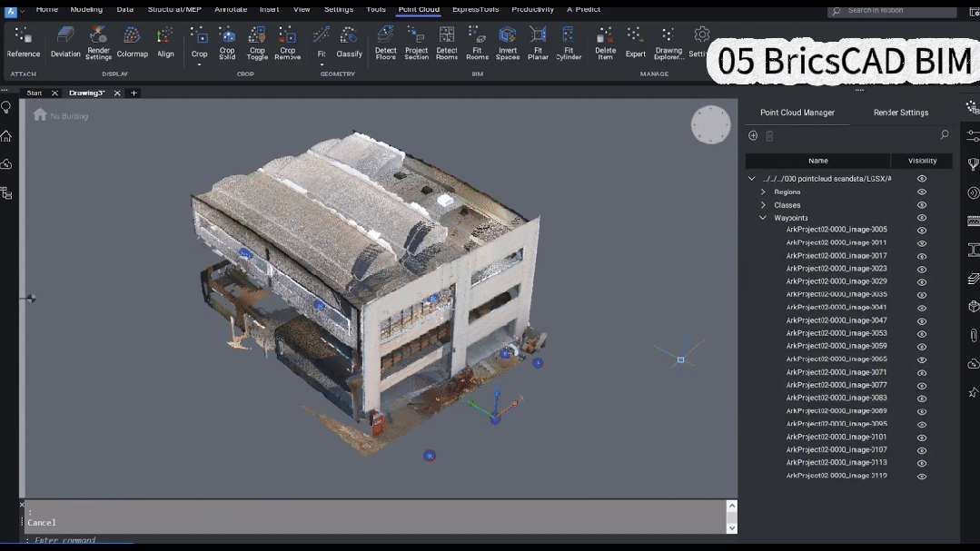Run the Classify tool
Screen dimensions: 980x551
point(349,43)
